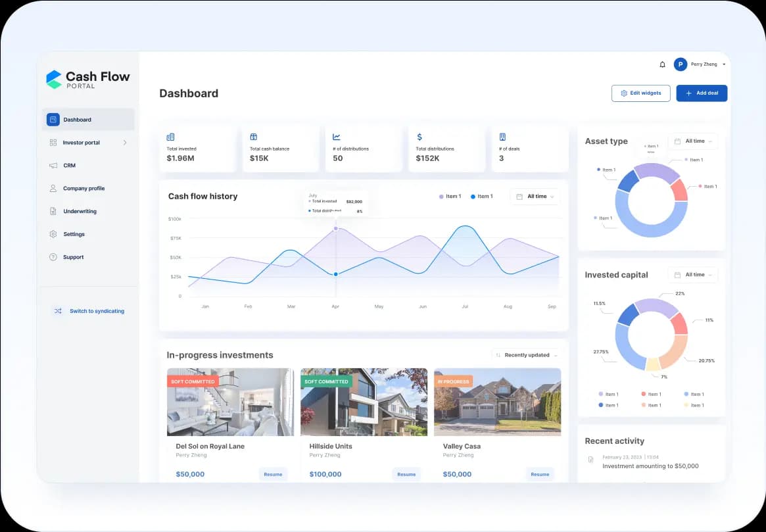Click the Add deal button
Screen dimensions: 766x532
(702, 93)
